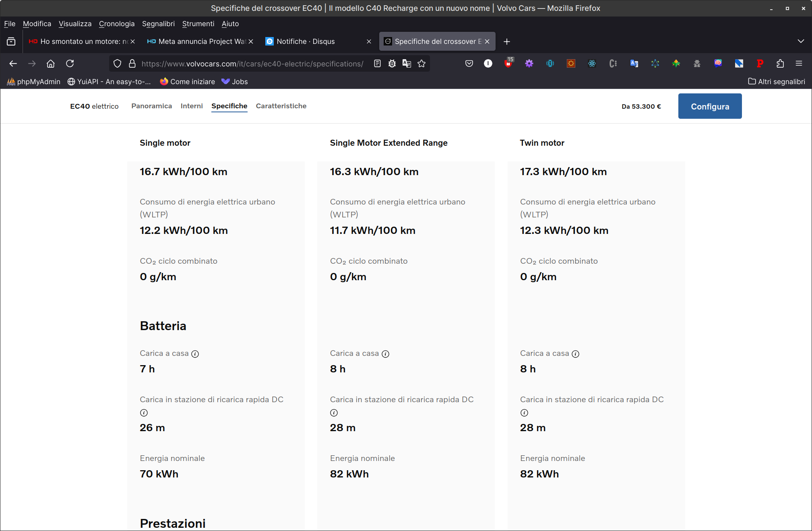Viewport: 812px width, 531px height.
Task: Open the white circle exclamation extension
Action: [x=488, y=64]
